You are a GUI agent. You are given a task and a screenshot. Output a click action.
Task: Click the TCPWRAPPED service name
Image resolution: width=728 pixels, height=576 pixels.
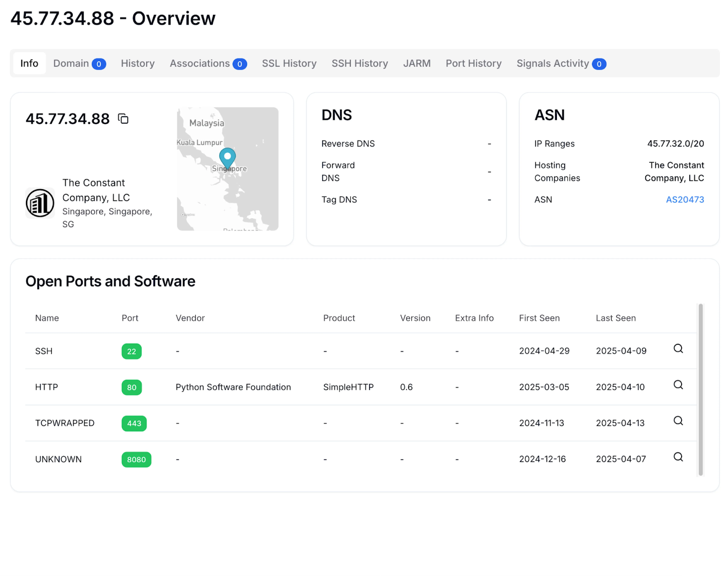tap(65, 423)
